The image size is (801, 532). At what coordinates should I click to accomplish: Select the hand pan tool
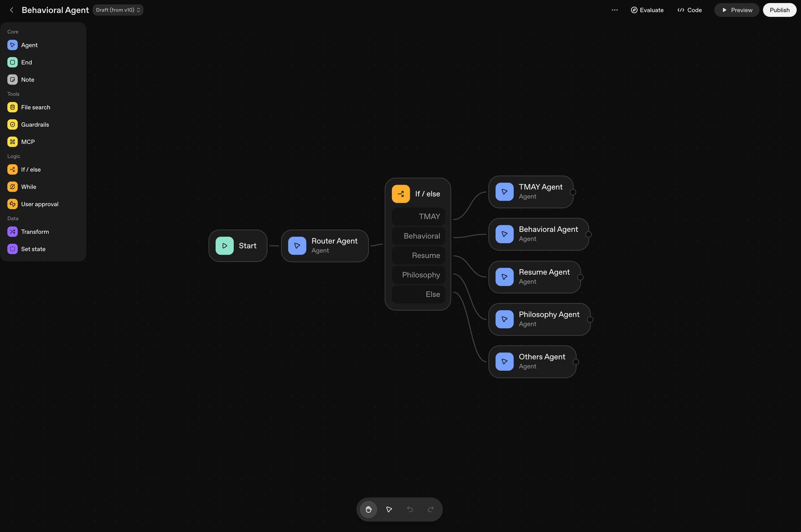coord(368,509)
